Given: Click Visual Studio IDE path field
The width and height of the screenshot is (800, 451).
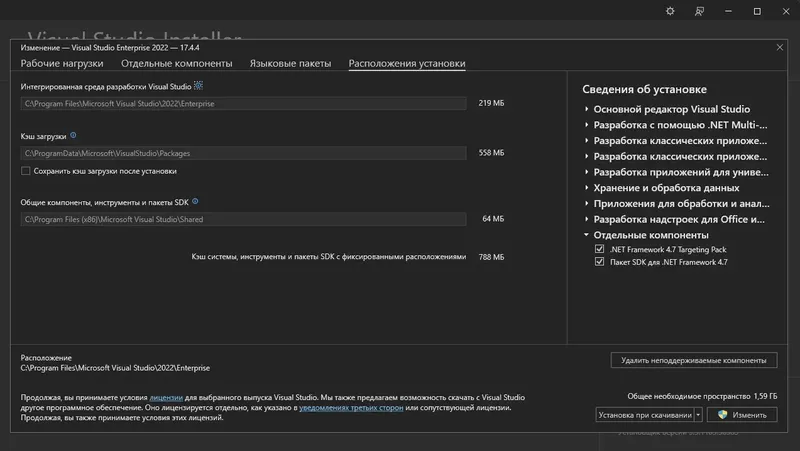Looking at the screenshot, I should (243, 104).
